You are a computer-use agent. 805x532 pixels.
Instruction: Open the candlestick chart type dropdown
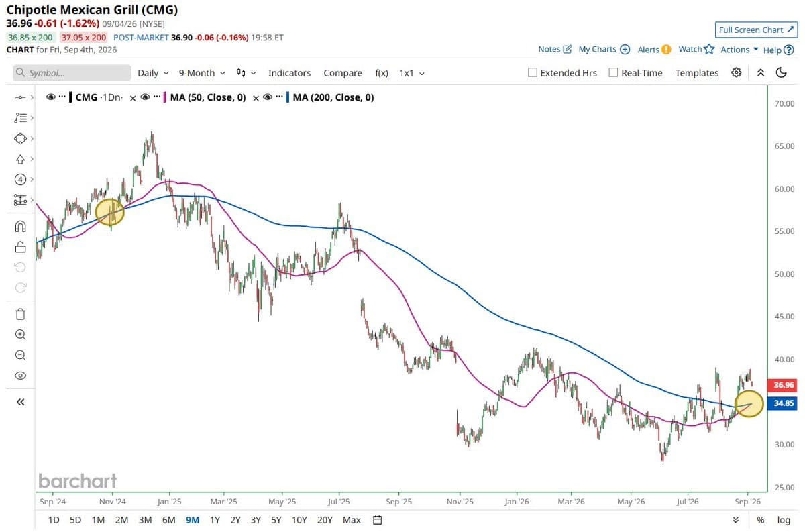click(x=246, y=72)
